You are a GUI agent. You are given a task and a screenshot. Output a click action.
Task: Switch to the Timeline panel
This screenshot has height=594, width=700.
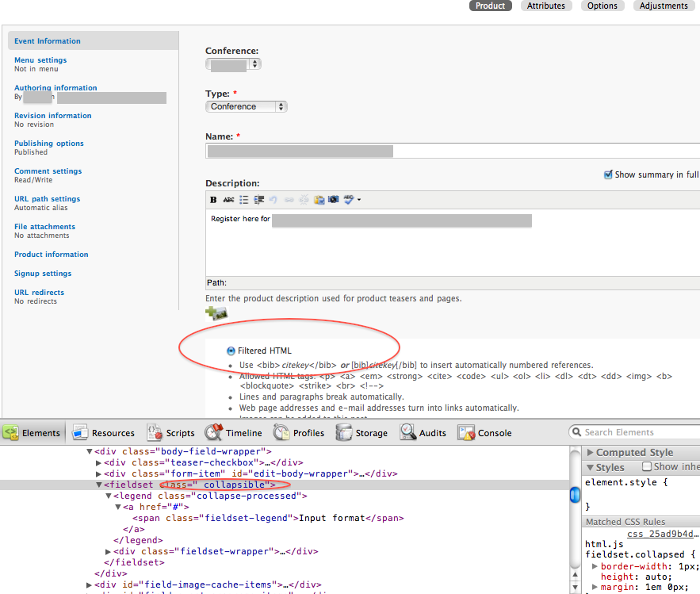tap(234, 433)
